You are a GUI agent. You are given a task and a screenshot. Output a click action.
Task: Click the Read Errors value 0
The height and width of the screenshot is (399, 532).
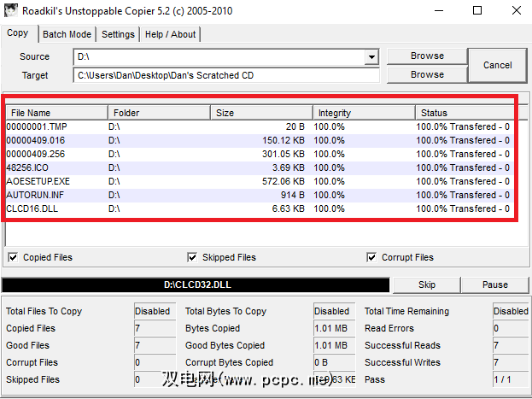[511, 328]
